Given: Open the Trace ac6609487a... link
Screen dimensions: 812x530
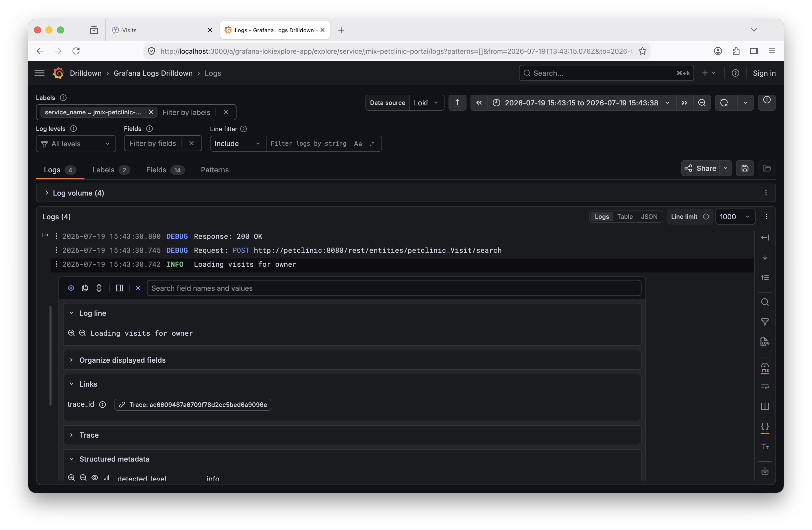Looking at the screenshot, I should (x=193, y=405).
